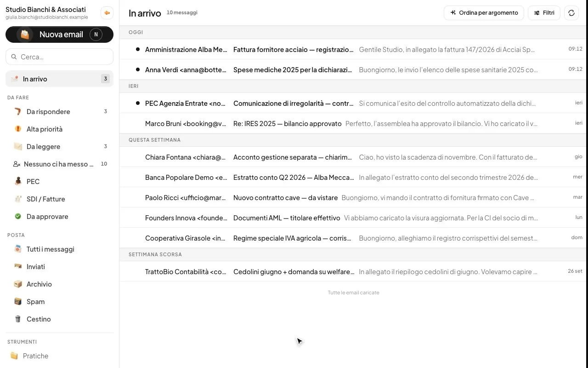Open the Cestino trash bin icon
Screen dimensions: 588x368
[18, 319]
